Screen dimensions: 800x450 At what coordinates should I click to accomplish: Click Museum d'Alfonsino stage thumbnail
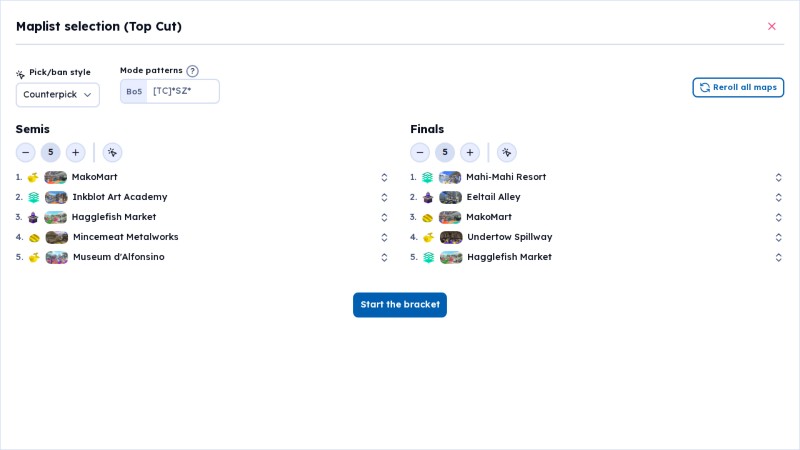[x=57, y=257]
